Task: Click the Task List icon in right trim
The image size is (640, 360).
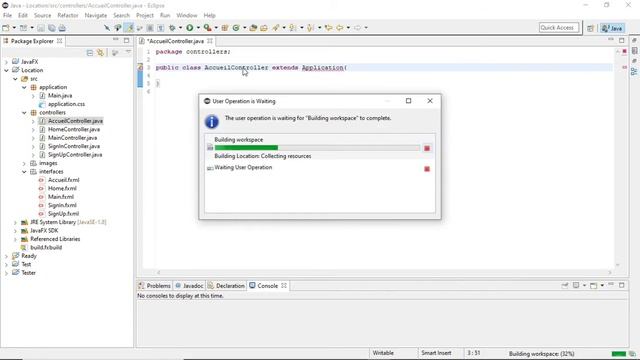Action: pos(634,51)
